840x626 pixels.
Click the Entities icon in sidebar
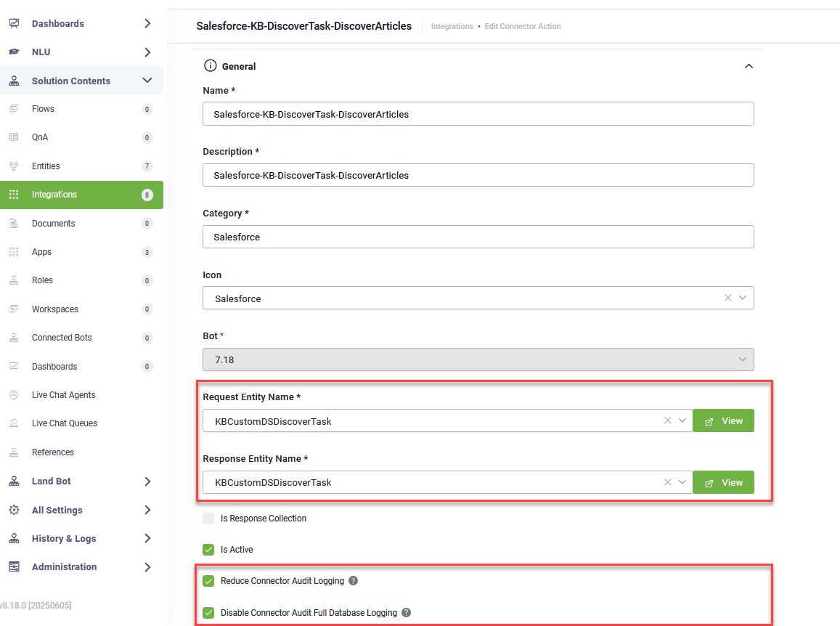(14, 166)
